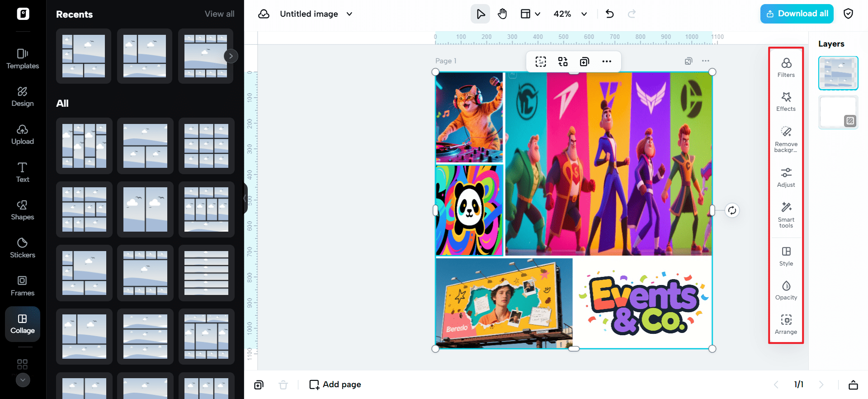The height and width of the screenshot is (399, 868).
Task: Open the Design sidebar panel
Action: 23,97
